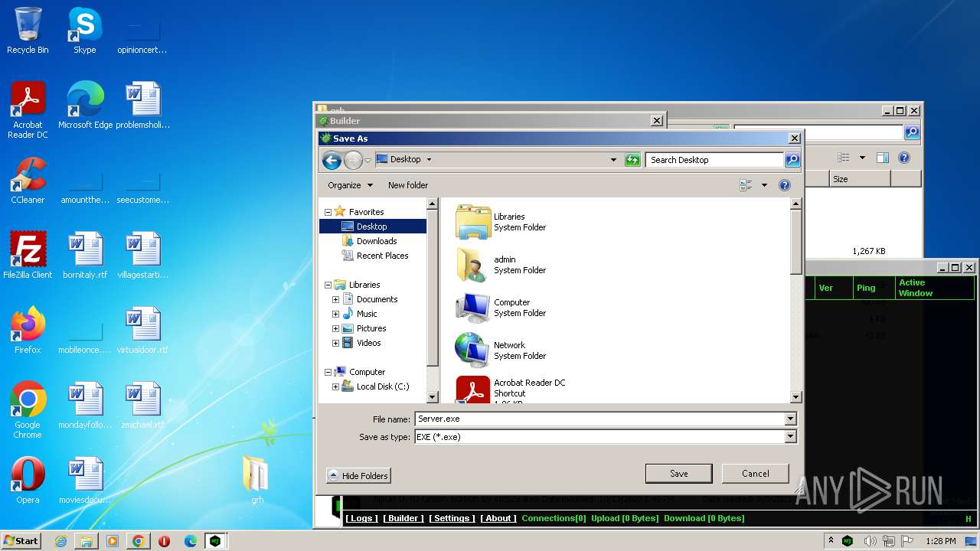
Task: Select the Network system folder icon
Action: point(472,350)
